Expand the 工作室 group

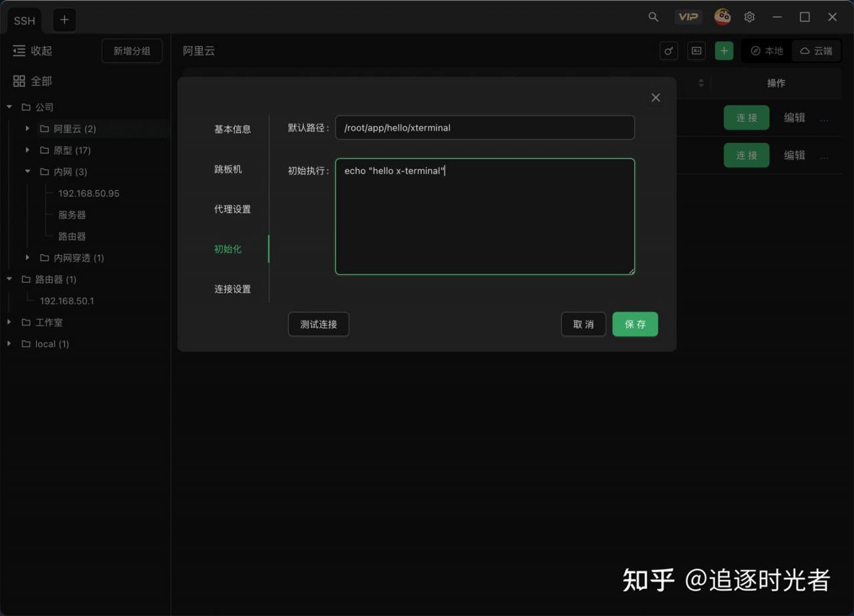tap(9, 322)
